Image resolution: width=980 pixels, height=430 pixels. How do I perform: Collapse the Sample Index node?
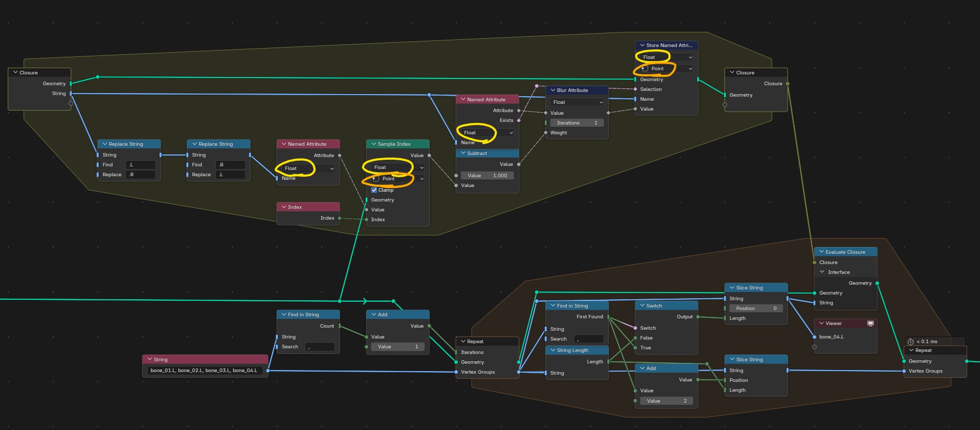coord(374,144)
